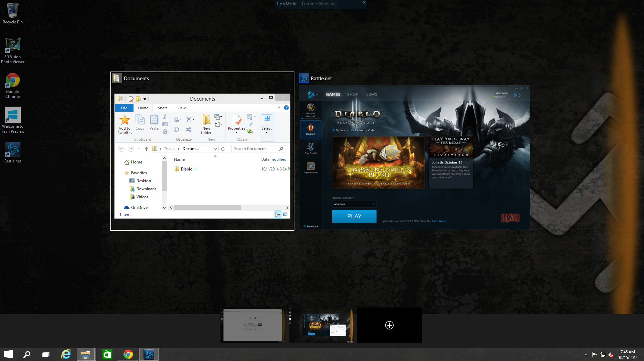The image size is (644, 361).
Task: Open the Recycle Bin desktop icon
Action: tap(13, 13)
